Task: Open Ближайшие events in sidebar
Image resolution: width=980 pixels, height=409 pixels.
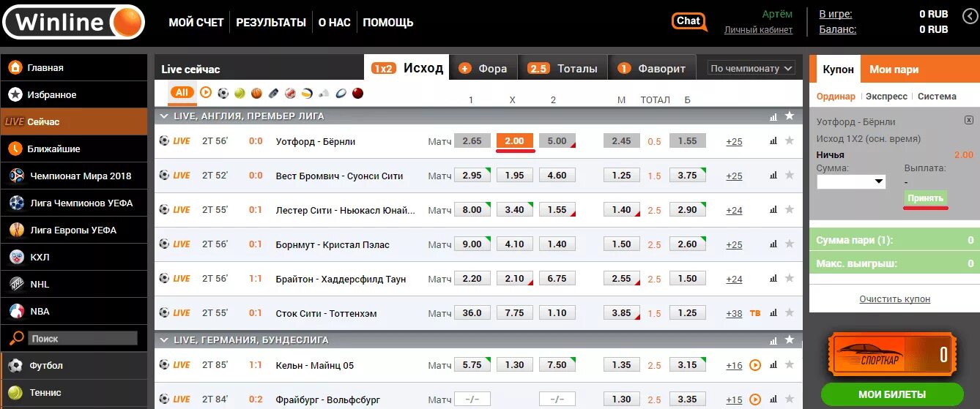Action: pos(74,149)
